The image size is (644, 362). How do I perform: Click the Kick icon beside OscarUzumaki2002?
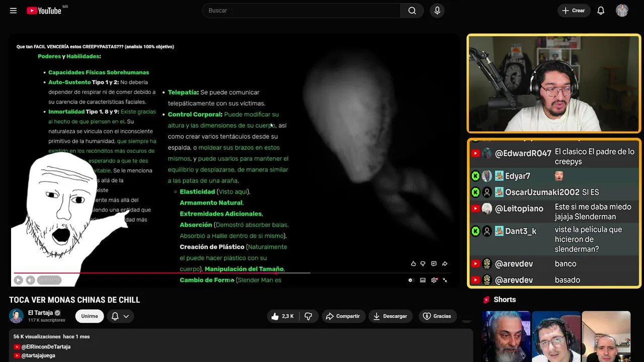[x=475, y=192]
